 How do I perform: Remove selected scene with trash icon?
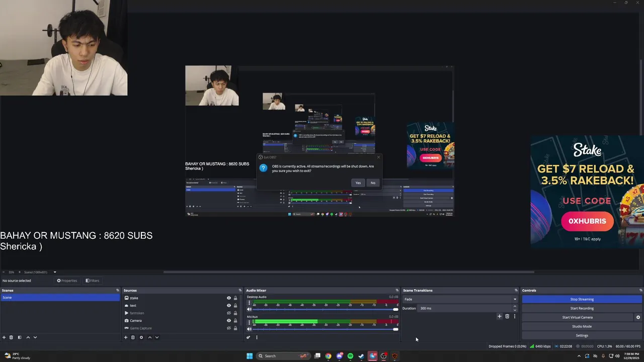pyautogui.click(x=11, y=337)
